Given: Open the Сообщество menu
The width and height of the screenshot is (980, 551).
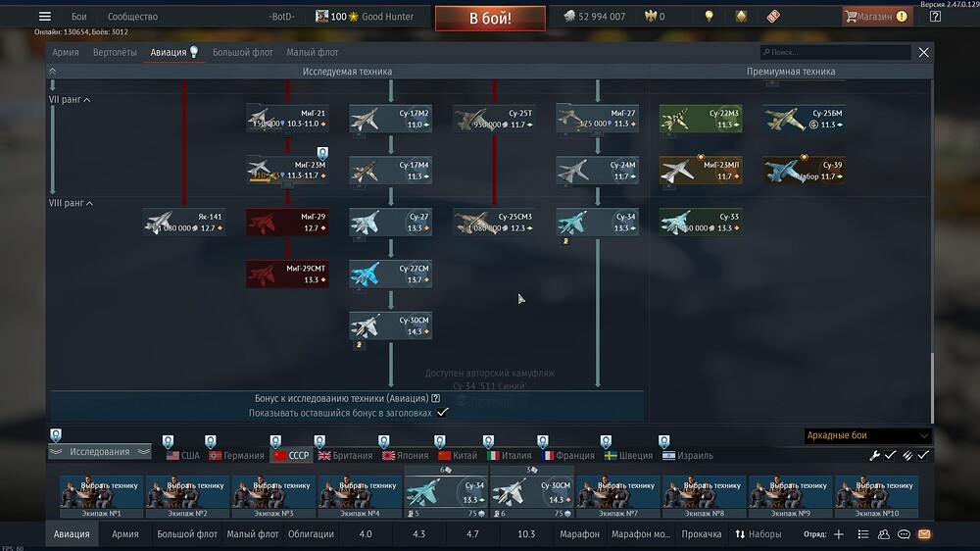Looking at the screenshot, I should point(132,17).
